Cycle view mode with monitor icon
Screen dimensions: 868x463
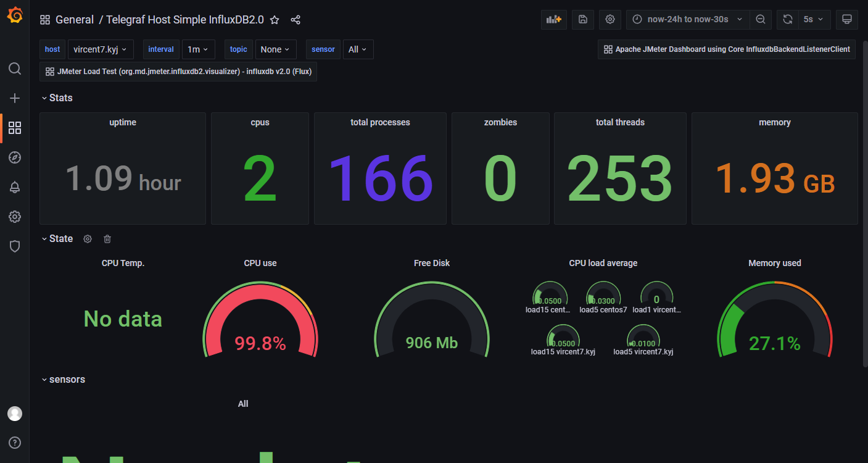tap(847, 19)
